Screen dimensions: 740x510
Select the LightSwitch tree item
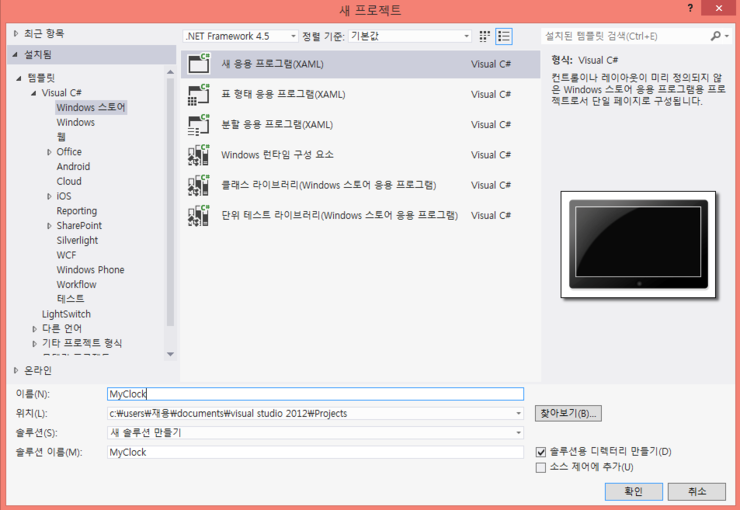pos(66,314)
